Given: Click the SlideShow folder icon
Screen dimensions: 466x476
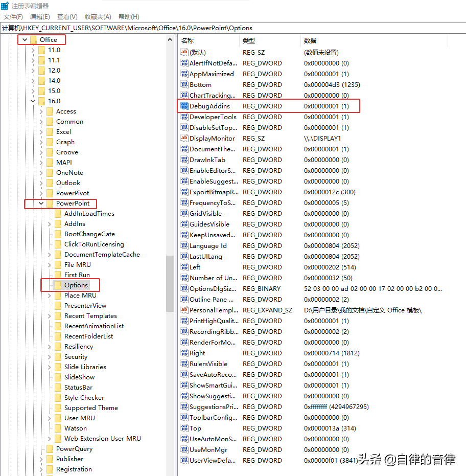Looking at the screenshot, I should 58,377.
